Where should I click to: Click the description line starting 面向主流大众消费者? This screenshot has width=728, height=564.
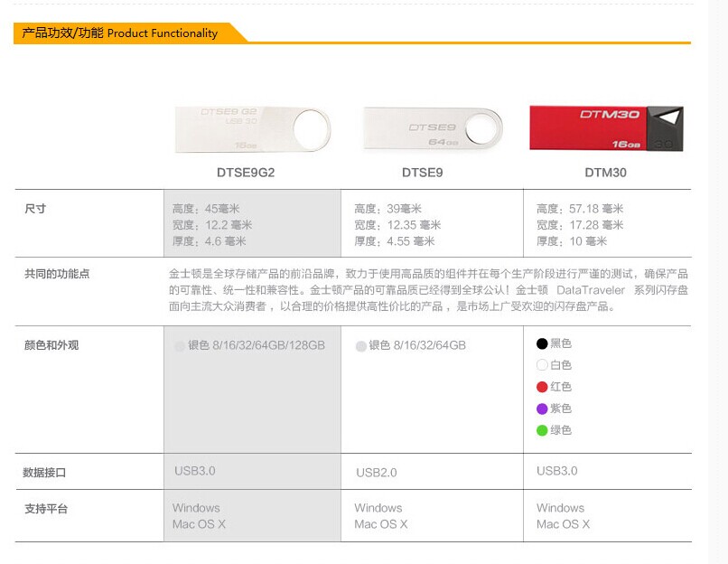(392, 306)
